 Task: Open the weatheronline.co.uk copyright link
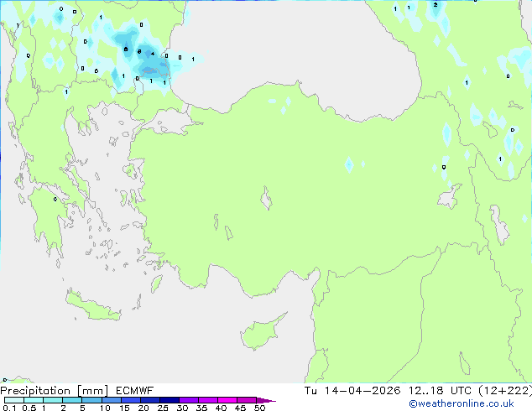pos(462,403)
